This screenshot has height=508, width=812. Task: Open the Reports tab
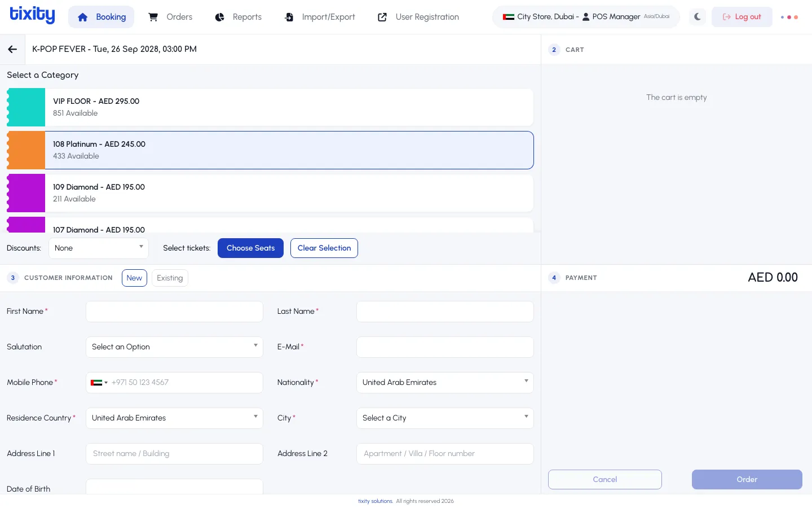coord(238,17)
